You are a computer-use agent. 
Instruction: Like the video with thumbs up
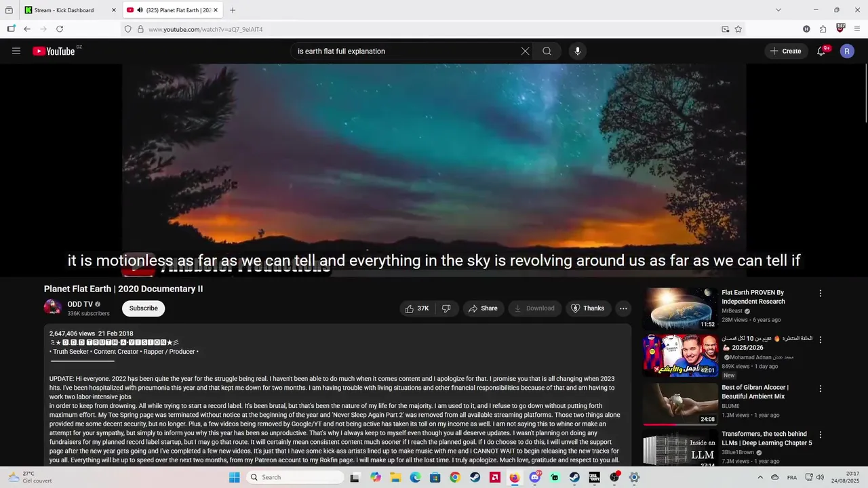point(417,308)
